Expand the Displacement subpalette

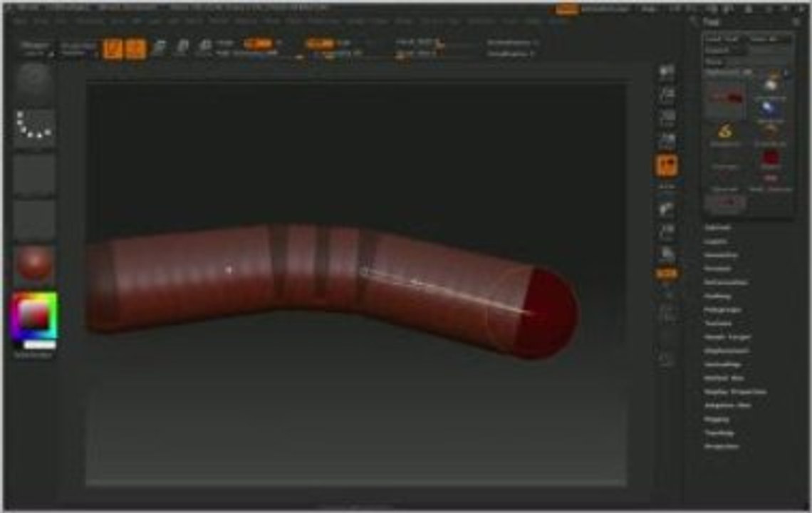tap(726, 351)
